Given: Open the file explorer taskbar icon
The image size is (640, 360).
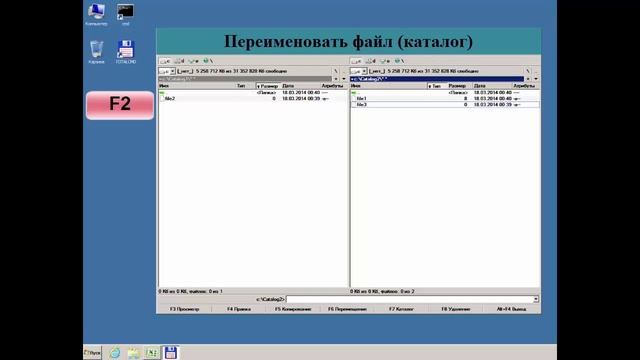Looking at the screenshot, I should tap(133, 353).
